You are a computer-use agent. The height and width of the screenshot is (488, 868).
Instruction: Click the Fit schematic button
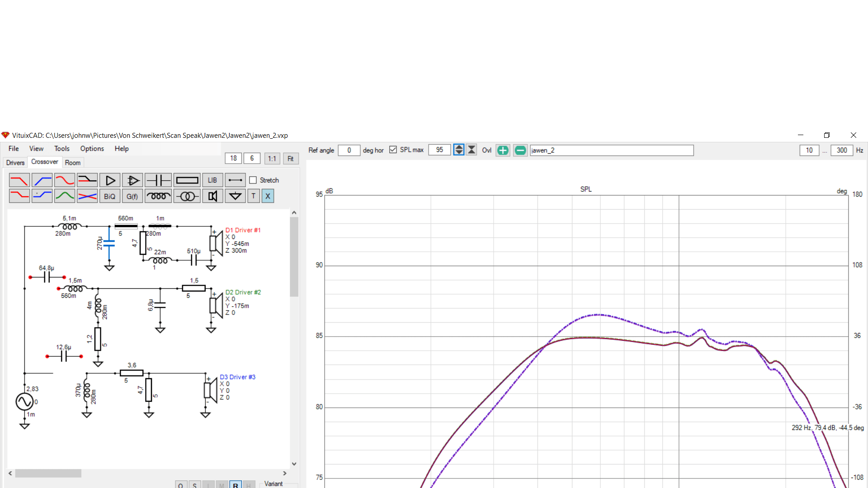coord(291,159)
